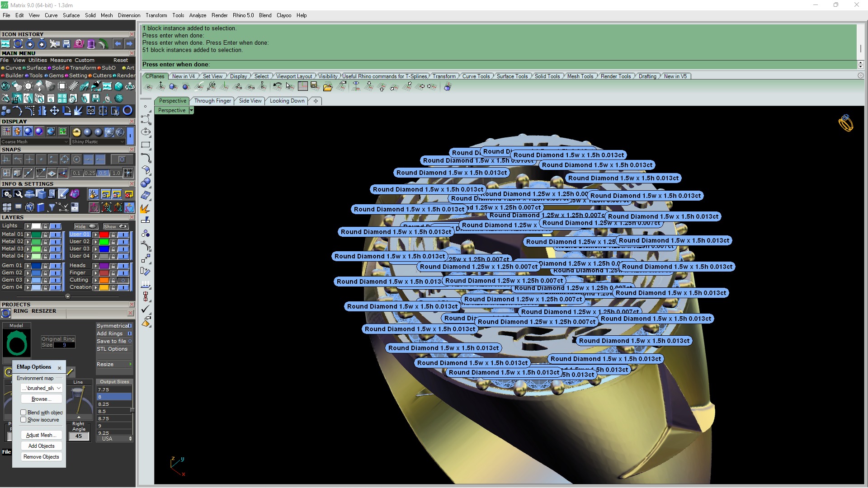868x488 pixels.
Task: Open the Analyze menu
Action: [198, 15]
